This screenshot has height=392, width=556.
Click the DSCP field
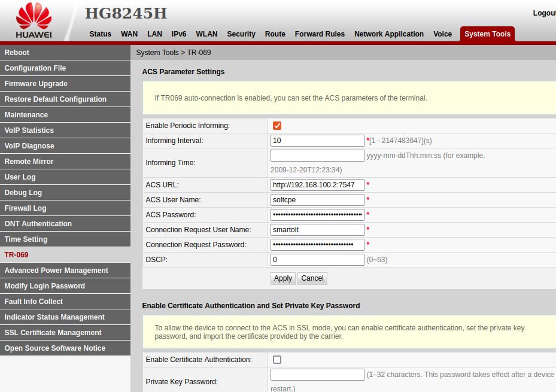tap(317, 260)
